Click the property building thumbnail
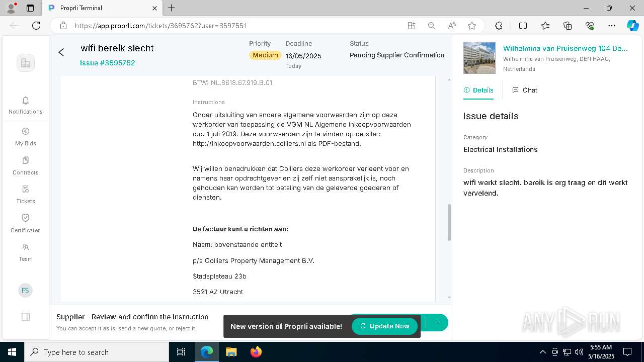Image resolution: width=644 pixels, height=362 pixels. (479, 58)
